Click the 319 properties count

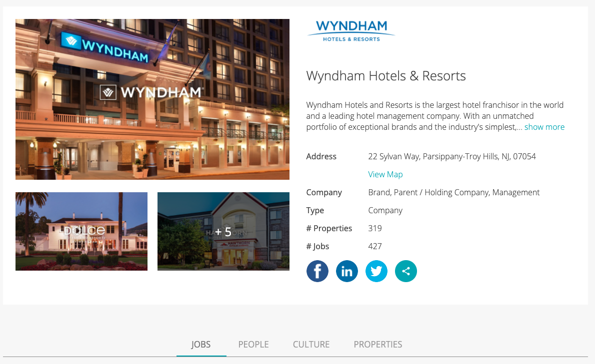(375, 228)
